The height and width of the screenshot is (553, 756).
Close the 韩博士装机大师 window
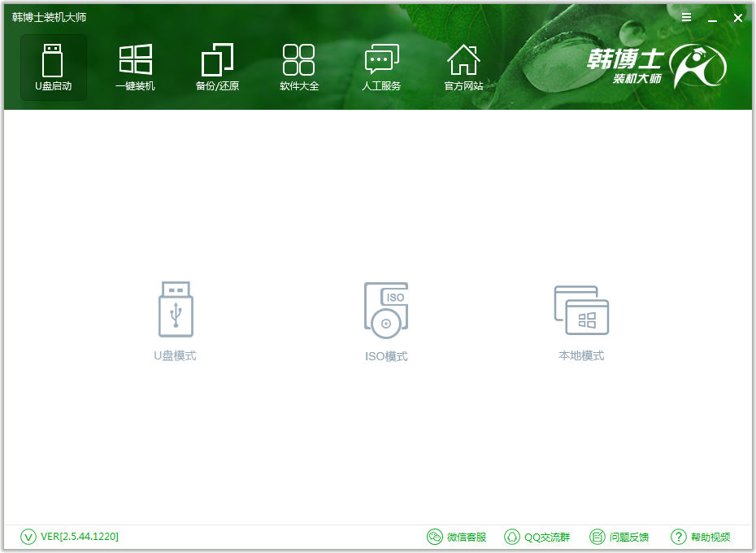click(737, 18)
